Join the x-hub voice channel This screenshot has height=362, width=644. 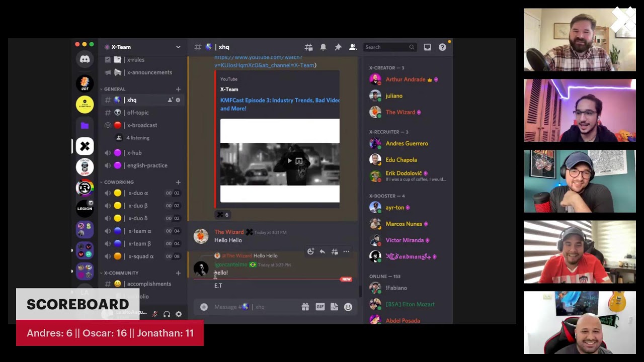point(142,153)
